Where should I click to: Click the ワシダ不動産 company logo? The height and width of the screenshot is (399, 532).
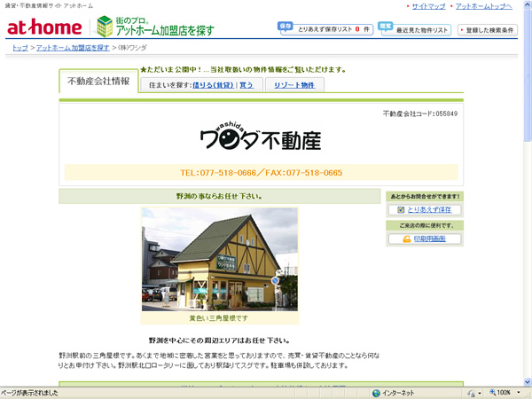[261, 139]
